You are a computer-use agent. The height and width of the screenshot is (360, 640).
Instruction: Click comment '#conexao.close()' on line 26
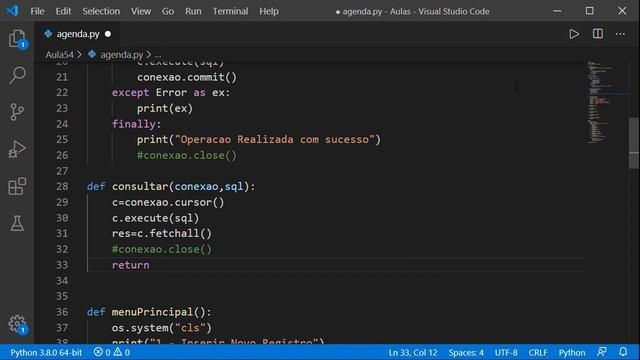pyautogui.click(x=187, y=155)
